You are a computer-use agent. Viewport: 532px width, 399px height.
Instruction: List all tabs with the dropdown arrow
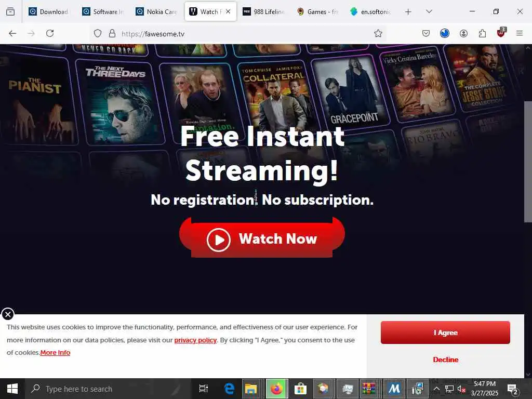tap(429, 11)
